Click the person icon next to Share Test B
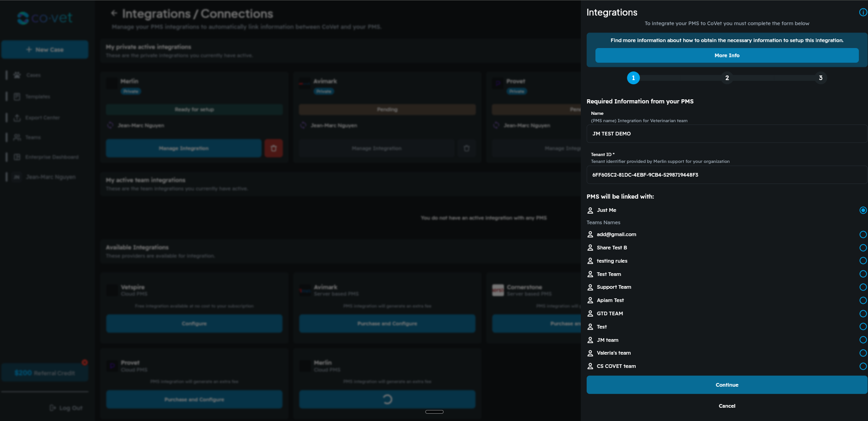Viewport: 868px width, 421px height. click(x=590, y=248)
